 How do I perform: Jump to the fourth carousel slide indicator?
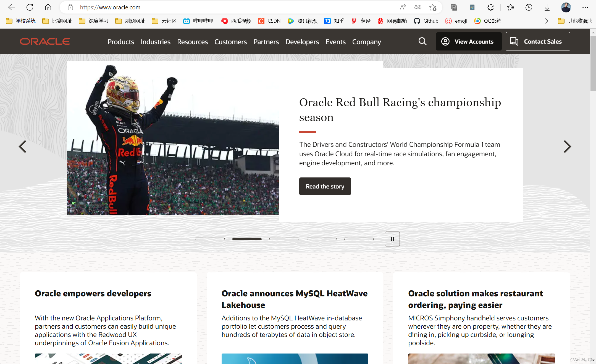[x=322, y=239]
